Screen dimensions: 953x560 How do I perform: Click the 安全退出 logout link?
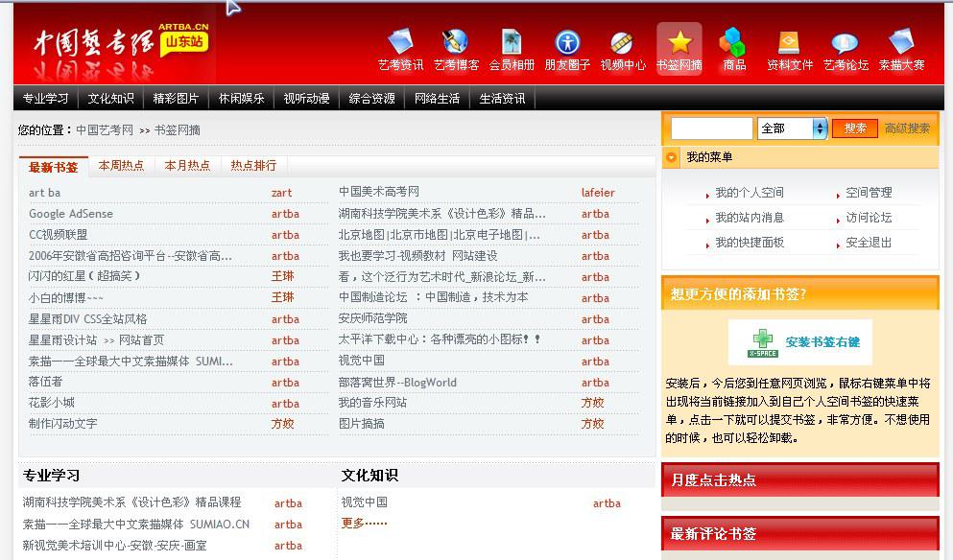(869, 243)
